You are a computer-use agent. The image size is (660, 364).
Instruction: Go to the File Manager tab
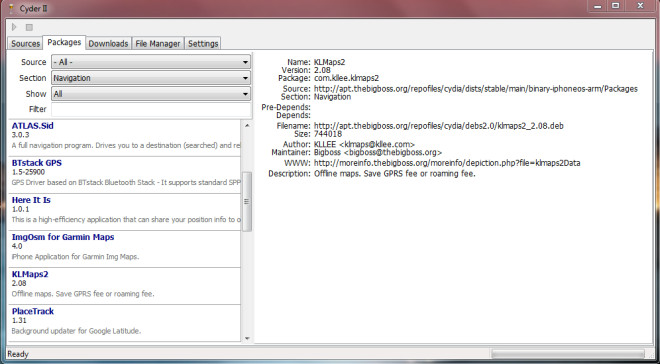tap(157, 43)
